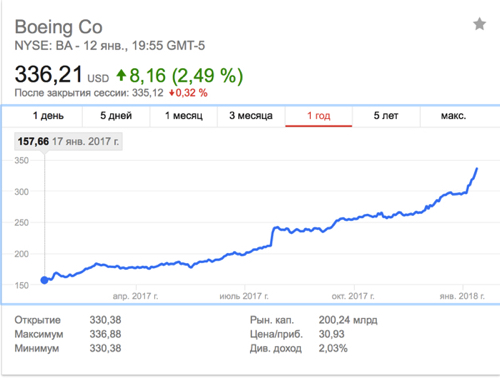Viewport: 500px width, 378px height.
Task: Click the red 0,32 % after-hours change
Action: click(x=188, y=93)
